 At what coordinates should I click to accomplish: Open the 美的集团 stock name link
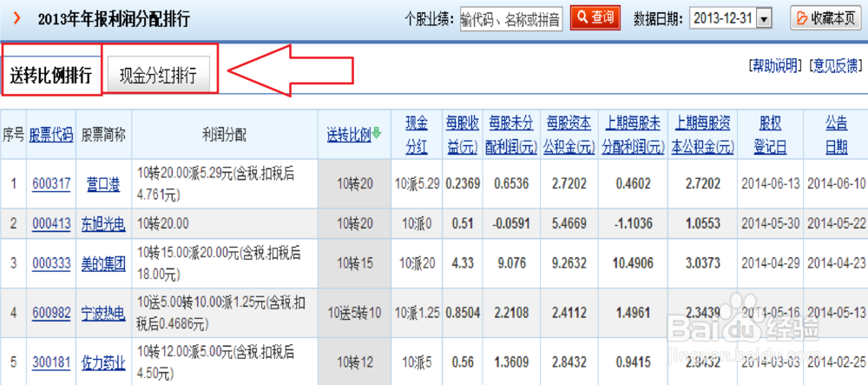pyautogui.click(x=103, y=263)
